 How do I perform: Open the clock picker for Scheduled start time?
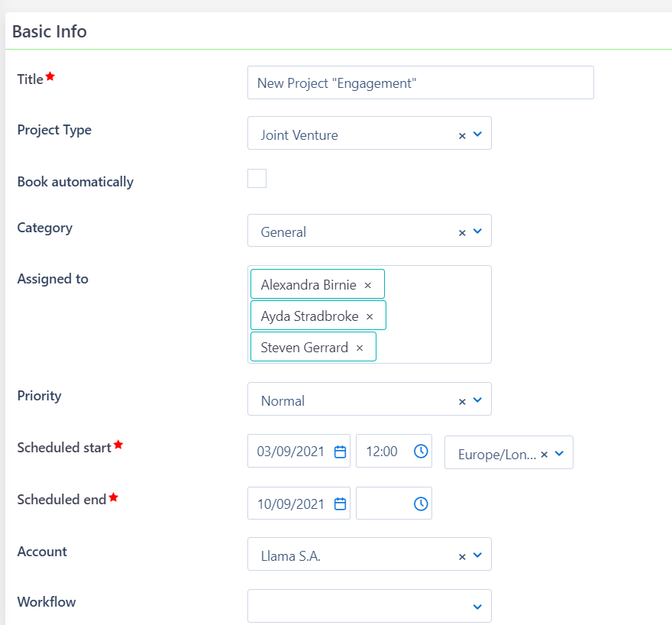[421, 451]
